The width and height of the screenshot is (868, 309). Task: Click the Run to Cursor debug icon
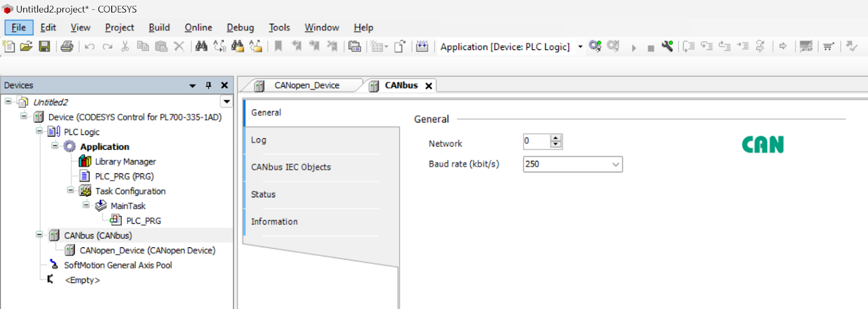coord(743,46)
